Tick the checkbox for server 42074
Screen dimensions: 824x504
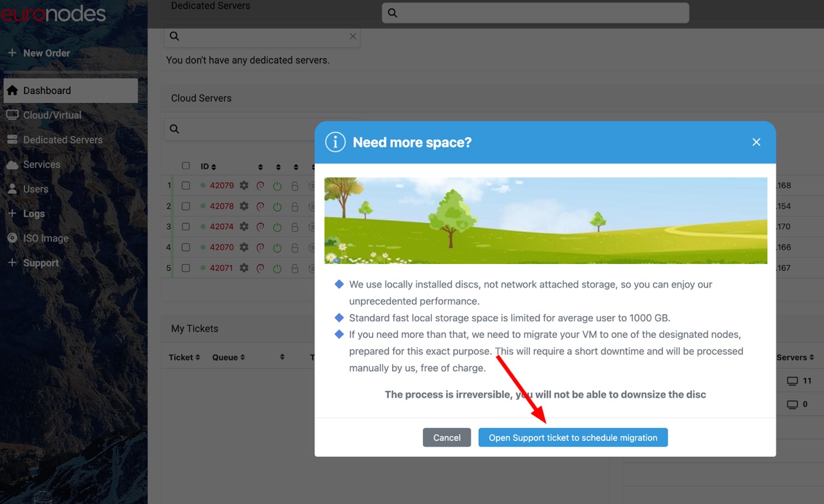click(x=185, y=227)
